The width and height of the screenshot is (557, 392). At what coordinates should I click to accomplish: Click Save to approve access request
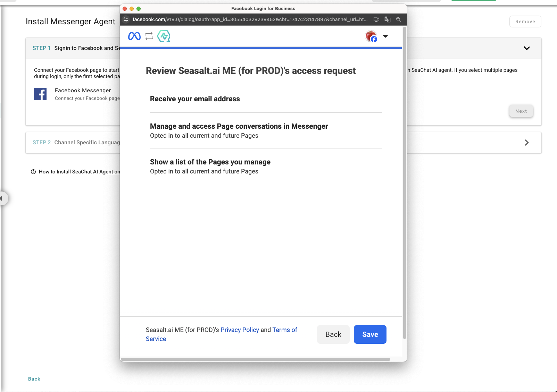tap(370, 334)
